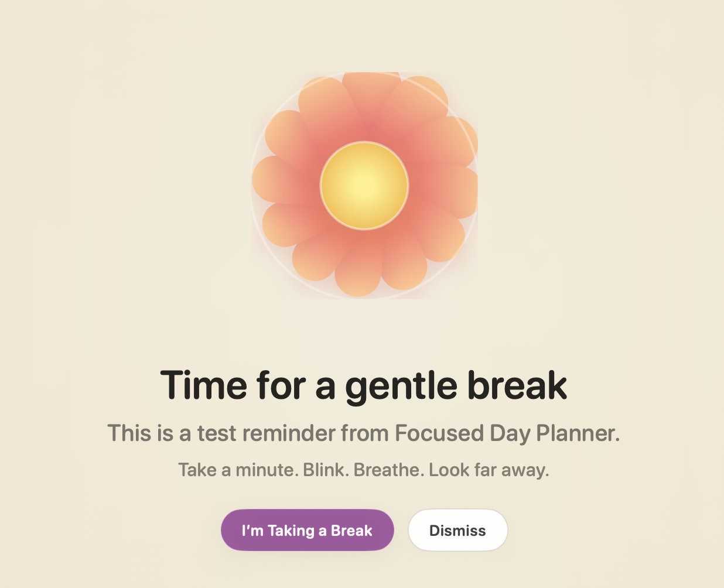This screenshot has height=588, width=724.
Task: Click the test reminder subtitle text
Action: [x=364, y=433]
